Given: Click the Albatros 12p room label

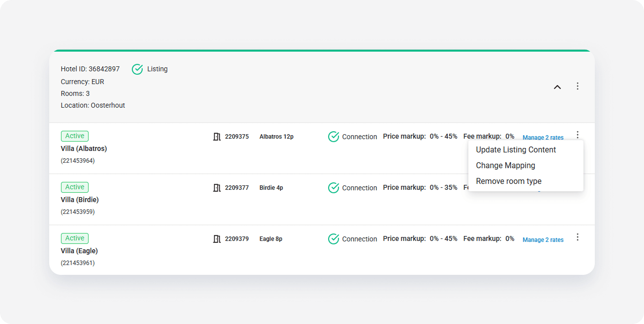Looking at the screenshot, I should 276,137.
